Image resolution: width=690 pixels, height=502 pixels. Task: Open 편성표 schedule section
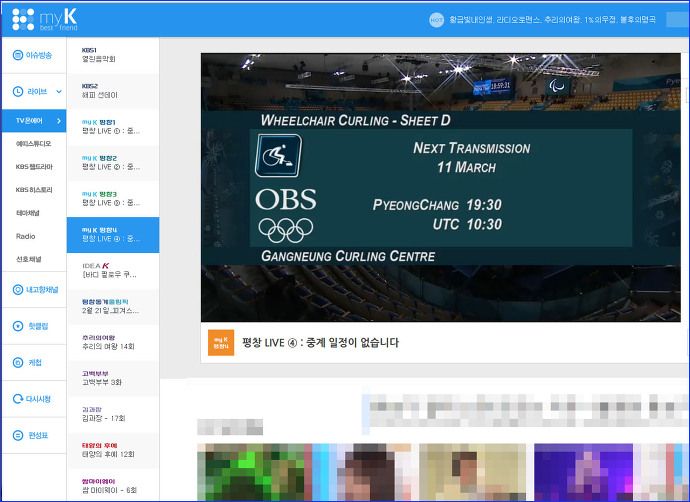coord(34,436)
